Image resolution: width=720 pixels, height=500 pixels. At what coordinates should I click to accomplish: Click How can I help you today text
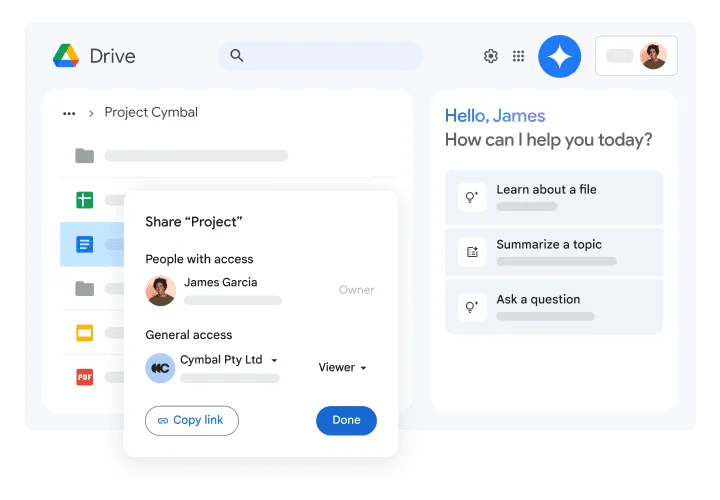pos(549,140)
